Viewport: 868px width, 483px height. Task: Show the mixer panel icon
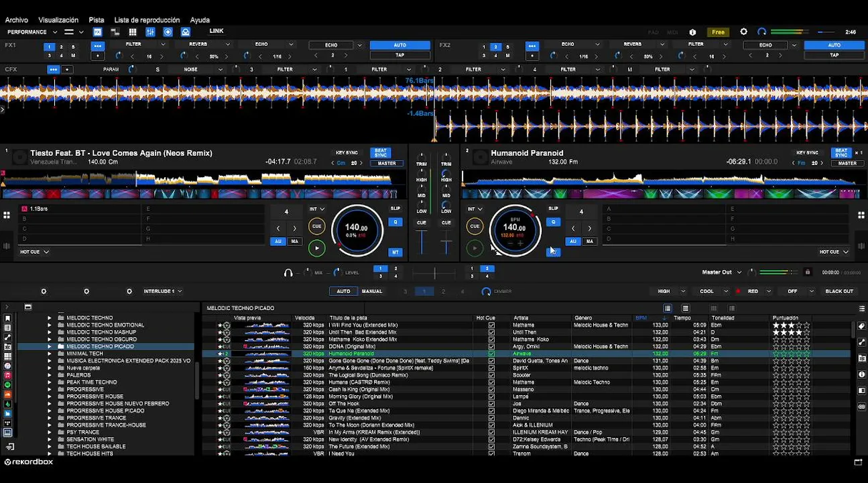(150, 32)
